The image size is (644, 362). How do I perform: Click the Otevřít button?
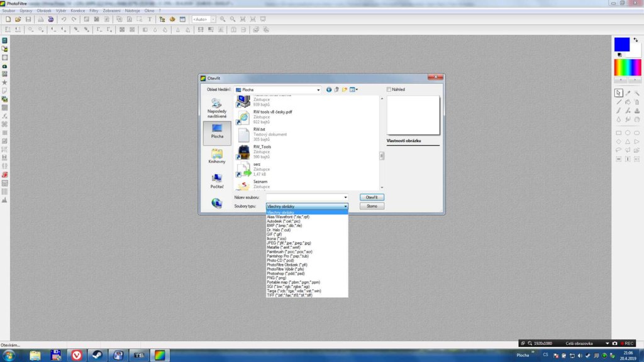coord(372,197)
